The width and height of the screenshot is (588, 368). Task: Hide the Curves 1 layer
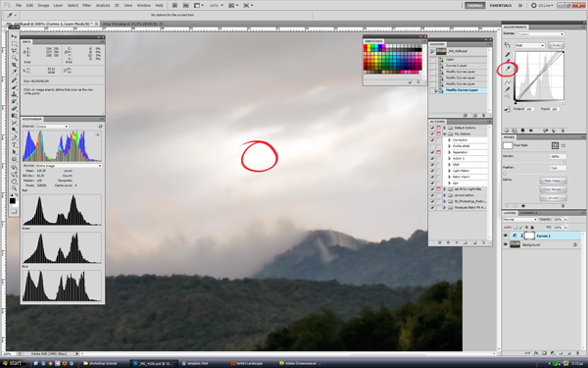(x=506, y=236)
